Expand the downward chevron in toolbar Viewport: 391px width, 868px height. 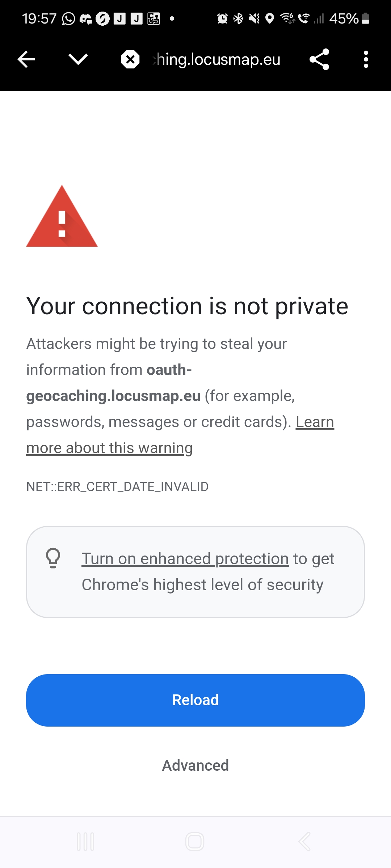tap(78, 59)
